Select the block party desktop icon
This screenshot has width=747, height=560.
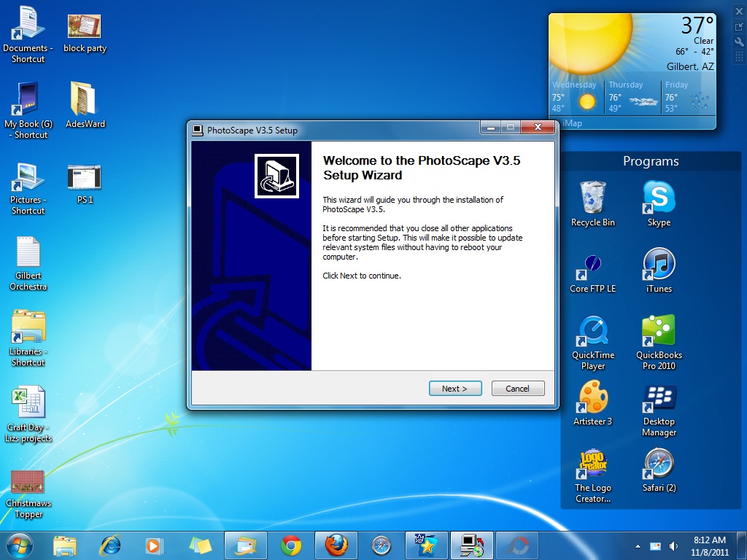85,34
